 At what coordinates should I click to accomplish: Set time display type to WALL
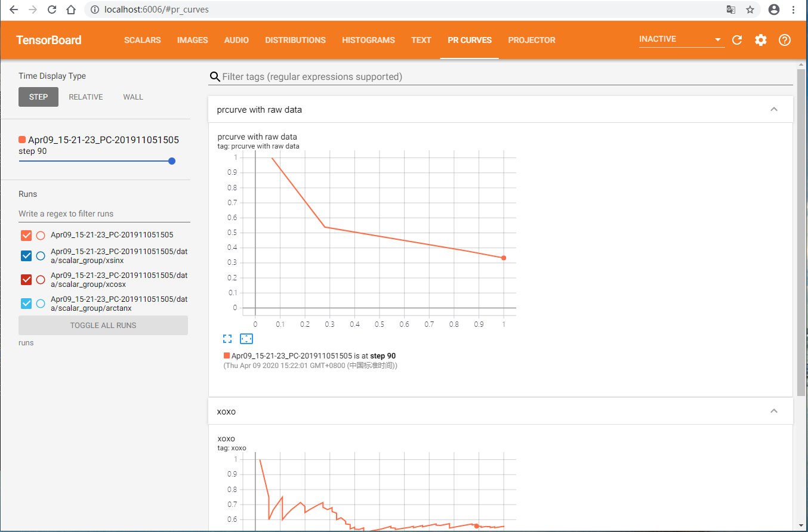coord(133,97)
